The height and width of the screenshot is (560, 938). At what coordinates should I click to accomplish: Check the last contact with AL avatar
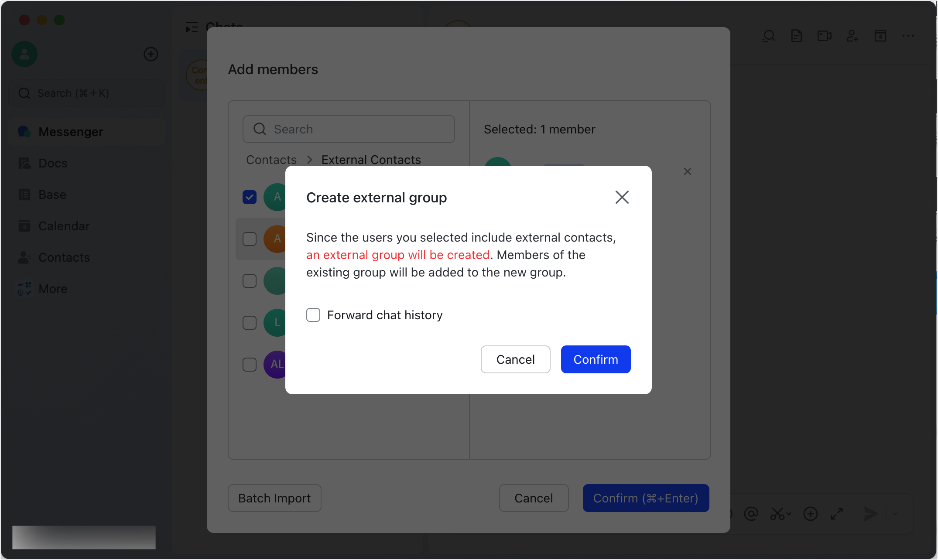coord(250,365)
